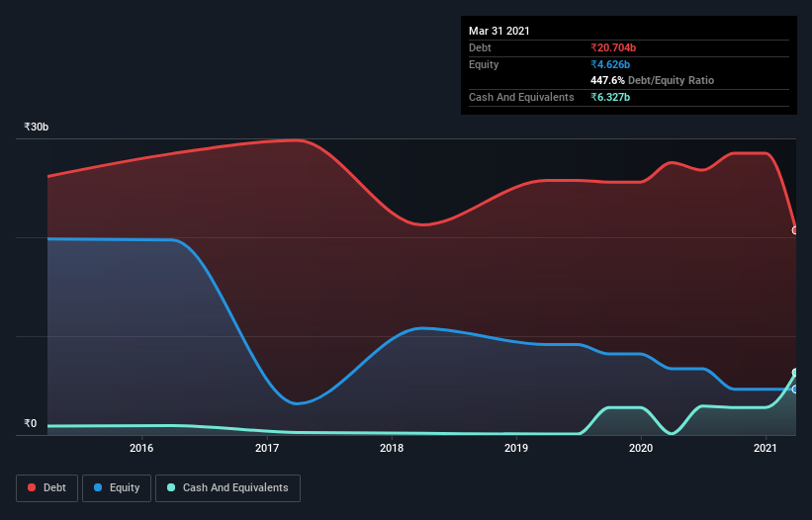Click the ₹20.704b debt value
812x520 pixels.
613,47
